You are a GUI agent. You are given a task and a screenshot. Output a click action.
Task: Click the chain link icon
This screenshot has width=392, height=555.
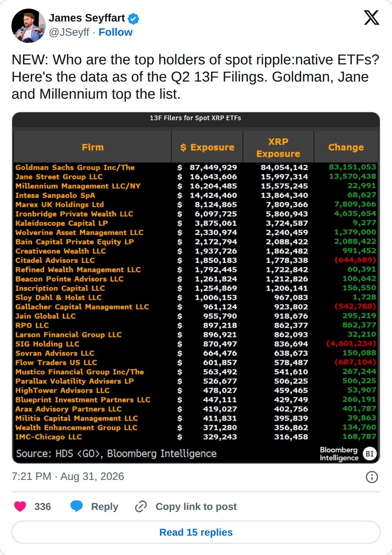(x=141, y=506)
